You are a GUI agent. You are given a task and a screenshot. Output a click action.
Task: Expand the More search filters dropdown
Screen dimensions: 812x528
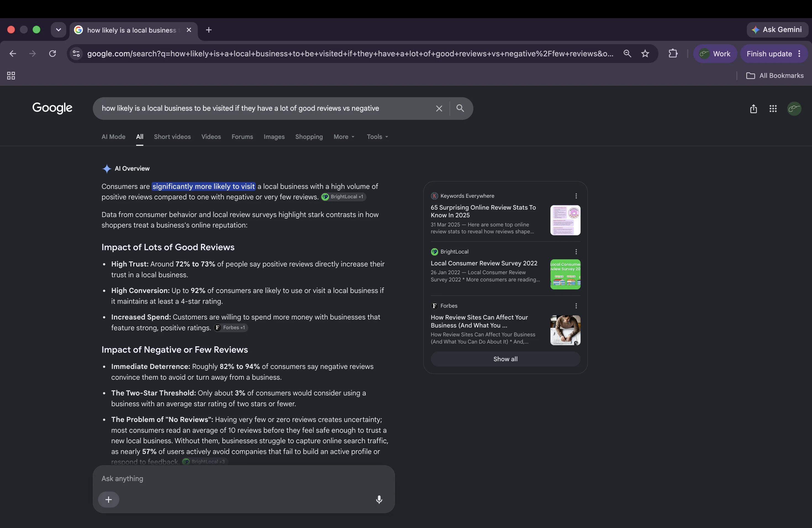point(344,137)
